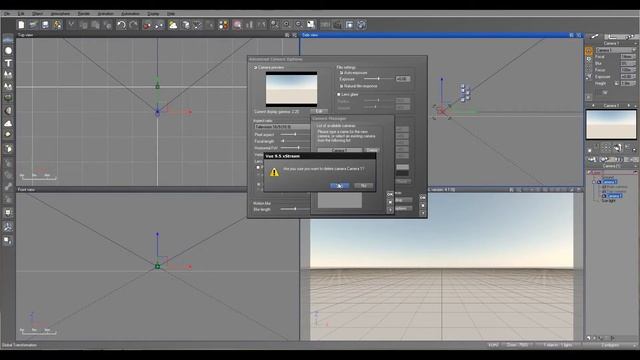Click the next camera arrow above preview
Viewport: 640px width, 360px height.
pyautogui.click(x=629, y=105)
